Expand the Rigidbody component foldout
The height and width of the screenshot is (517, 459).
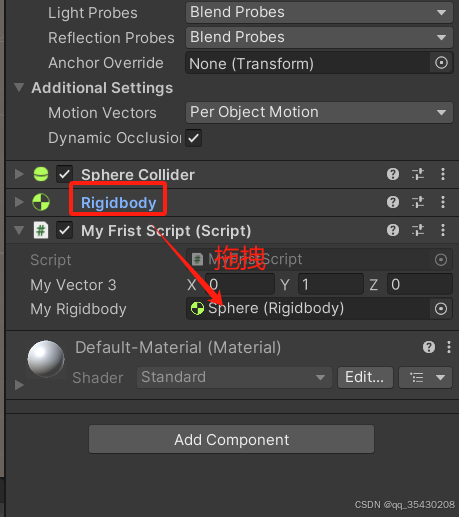pos(19,202)
